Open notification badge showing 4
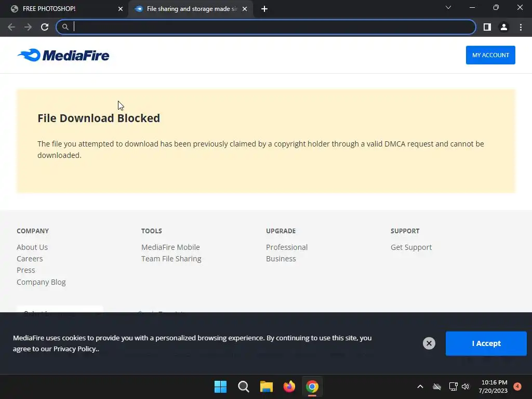The image size is (532, 399). coord(517,387)
